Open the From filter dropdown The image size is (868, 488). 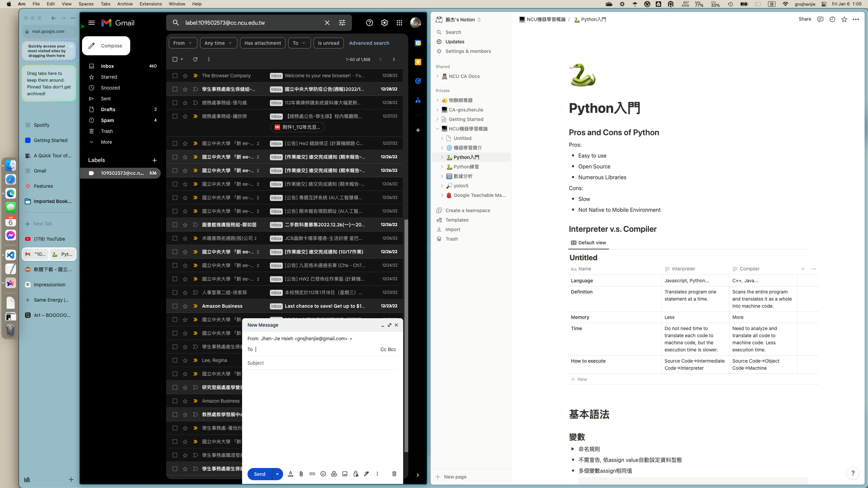[182, 43]
